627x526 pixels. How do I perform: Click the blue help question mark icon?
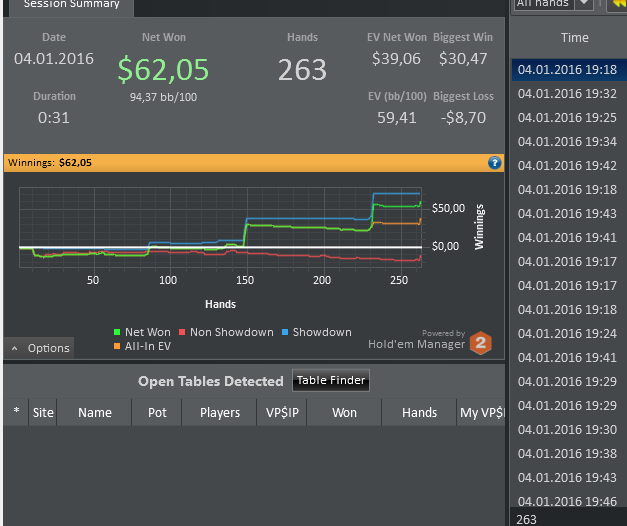[x=494, y=162]
